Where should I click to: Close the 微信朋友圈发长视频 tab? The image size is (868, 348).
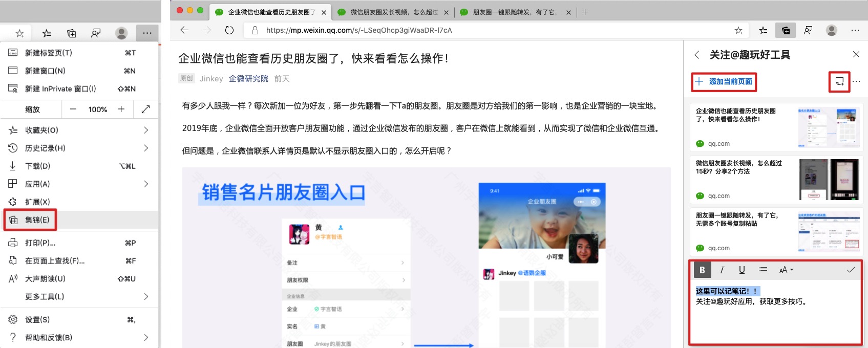[x=446, y=12]
